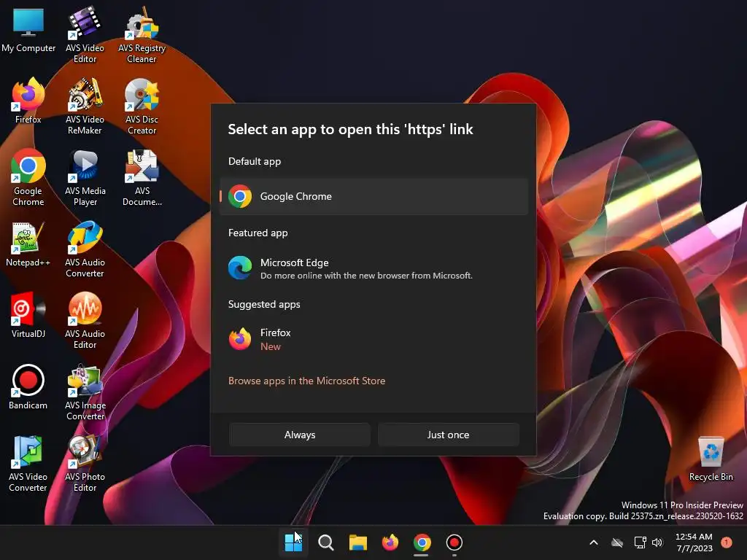Click the Just once button
The image size is (747, 560).
pyautogui.click(x=449, y=435)
